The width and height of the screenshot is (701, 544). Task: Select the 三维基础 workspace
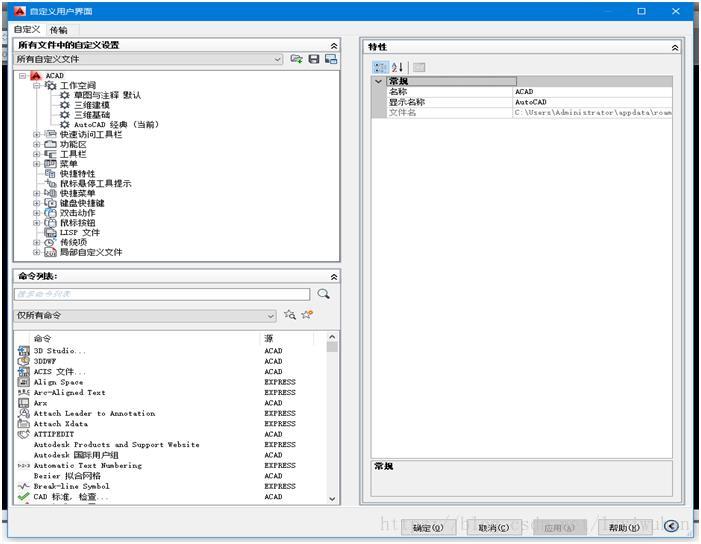click(x=92, y=115)
